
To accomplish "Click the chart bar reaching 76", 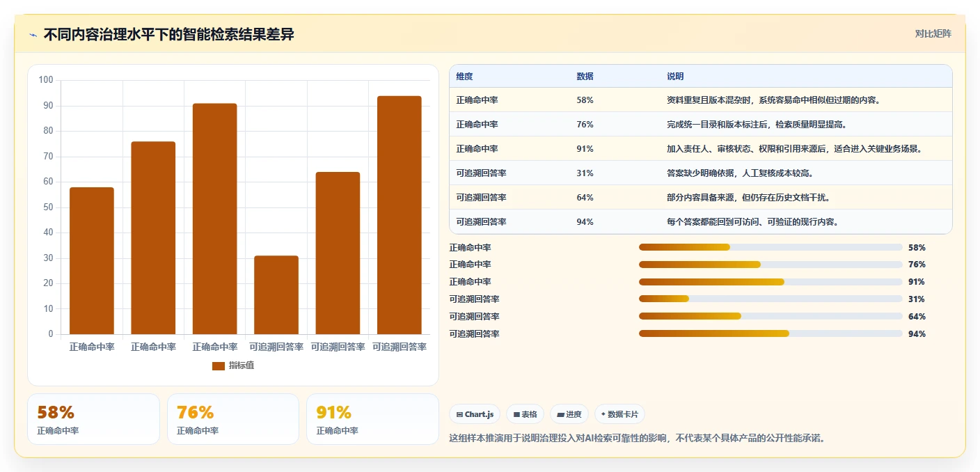I will point(153,238).
